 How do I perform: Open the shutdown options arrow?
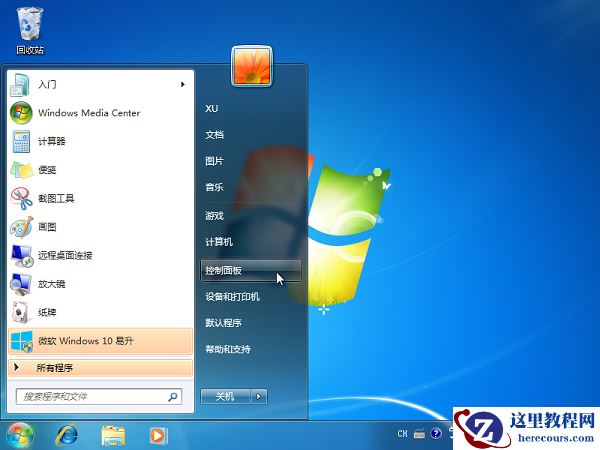pos(259,396)
